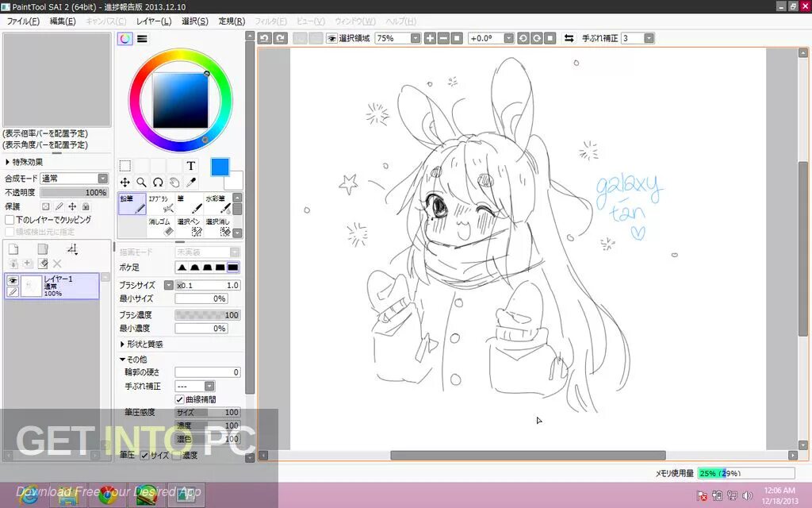Select the sharpest ボケ足 edge shape
The image size is (812, 508).
(233, 267)
